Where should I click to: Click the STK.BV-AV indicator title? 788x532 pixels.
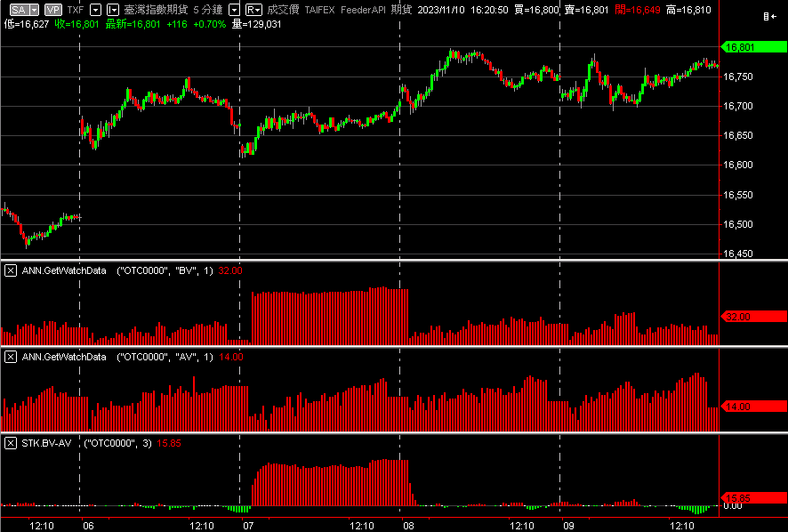46,443
